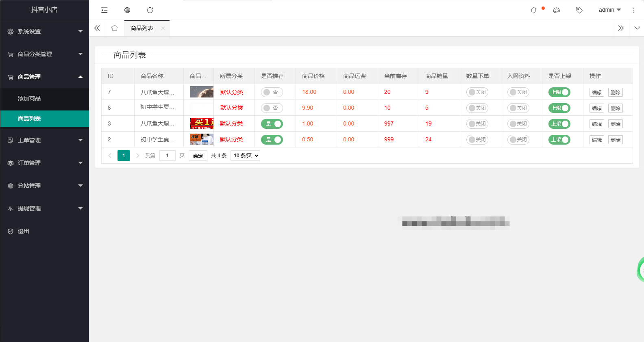The width and height of the screenshot is (644, 342).
Task: Open the 10 条/页 page size dropdown
Action: pyautogui.click(x=245, y=156)
